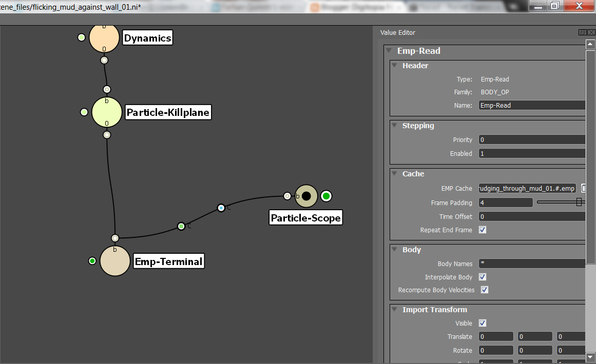
Task: Click the Priority input field
Action: (x=532, y=139)
